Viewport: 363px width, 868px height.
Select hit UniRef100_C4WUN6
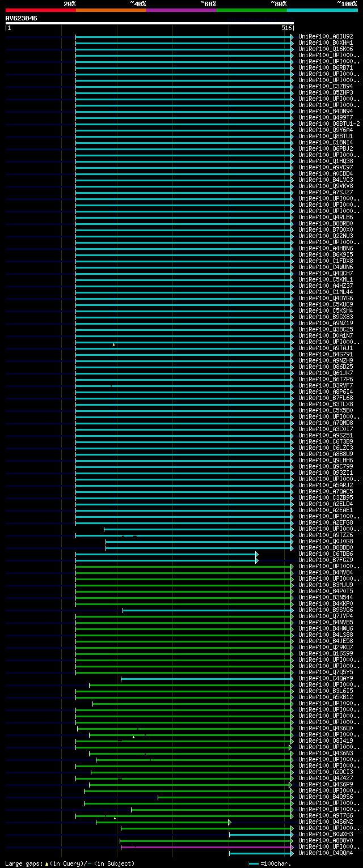pos(326,267)
